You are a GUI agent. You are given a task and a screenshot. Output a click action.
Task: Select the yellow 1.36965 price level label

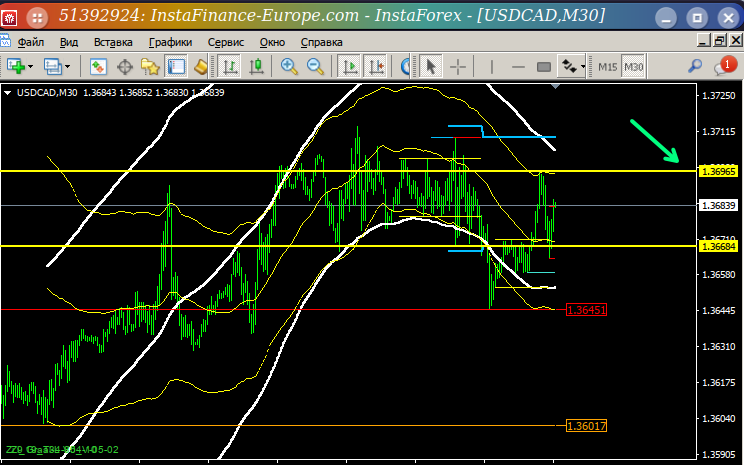[x=718, y=171]
